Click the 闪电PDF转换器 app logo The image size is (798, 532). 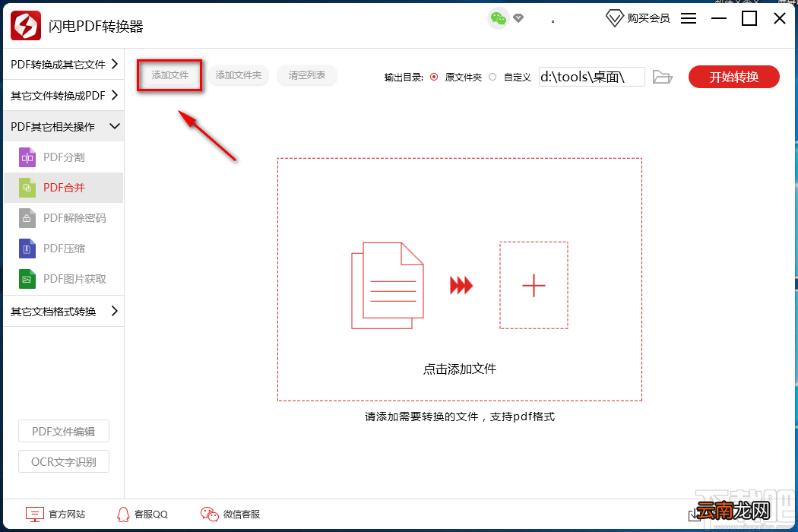coord(25,25)
